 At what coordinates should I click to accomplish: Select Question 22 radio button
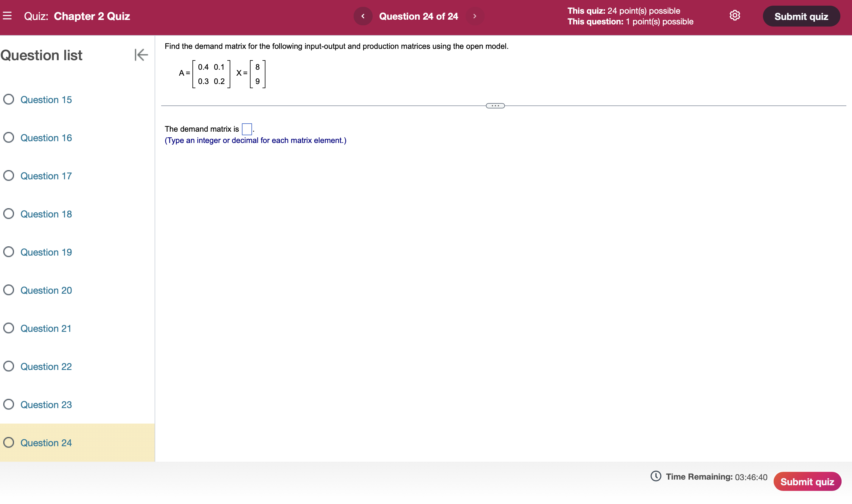[x=9, y=366]
